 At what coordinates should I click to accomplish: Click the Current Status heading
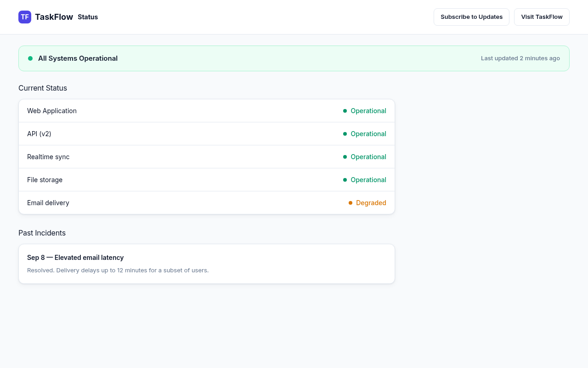click(43, 88)
